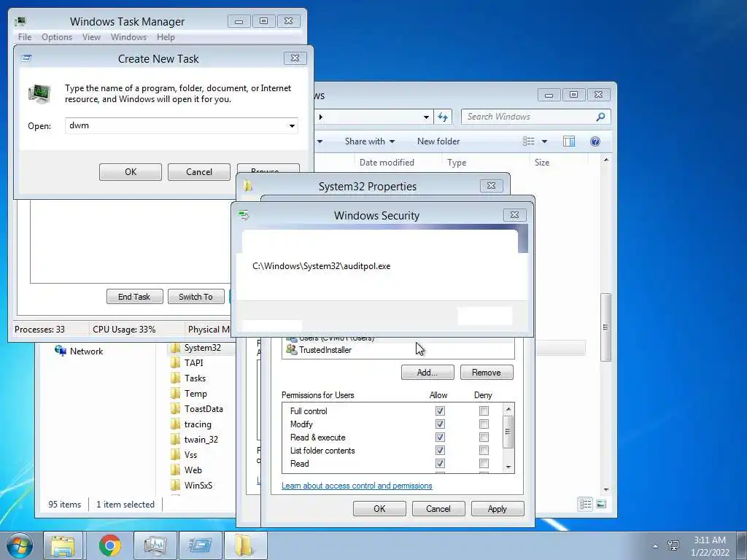Select the ToastData folder icon

tap(175, 408)
